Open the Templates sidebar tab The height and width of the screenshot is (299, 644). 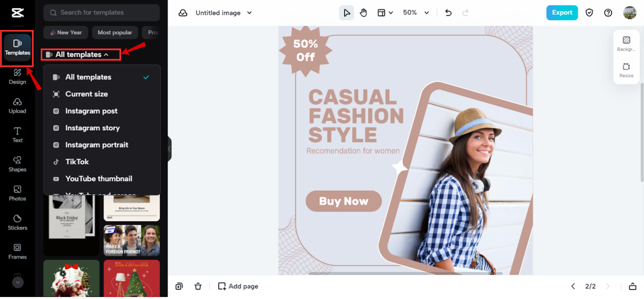coord(18,47)
